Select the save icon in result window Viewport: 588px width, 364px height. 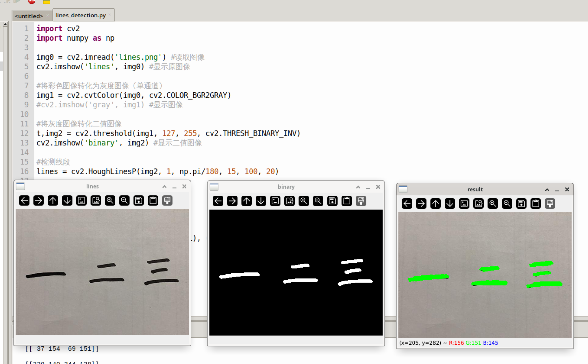click(x=522, y=204)
